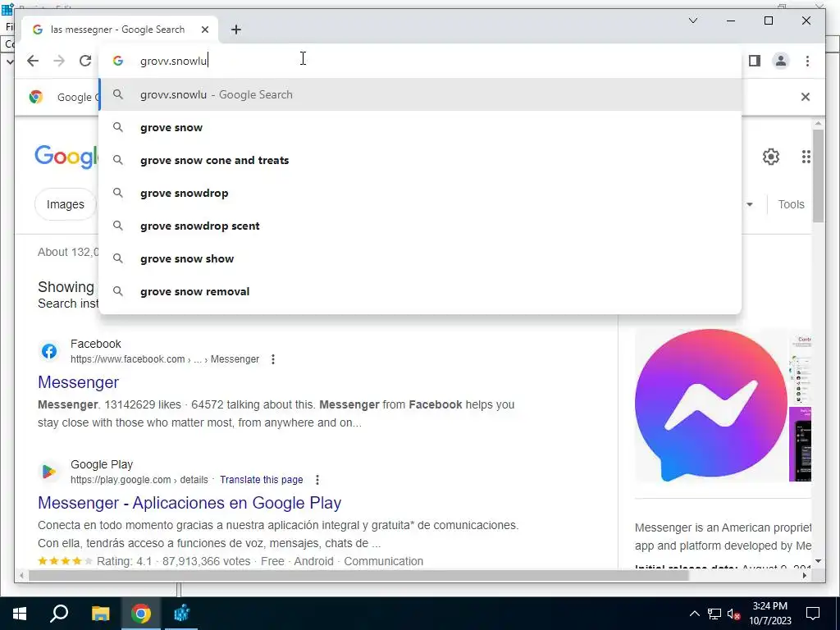This screenshot has height=630, width=840.
Task: Show hidden system tray icons
Action: tap(694, 614)
